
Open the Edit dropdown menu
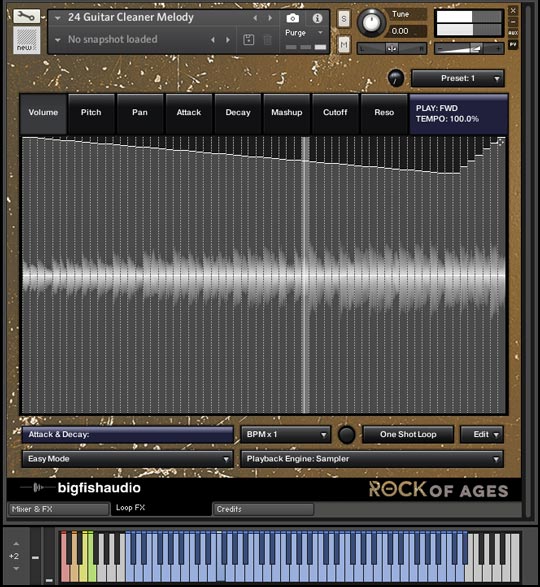click(x=482, y=434)
